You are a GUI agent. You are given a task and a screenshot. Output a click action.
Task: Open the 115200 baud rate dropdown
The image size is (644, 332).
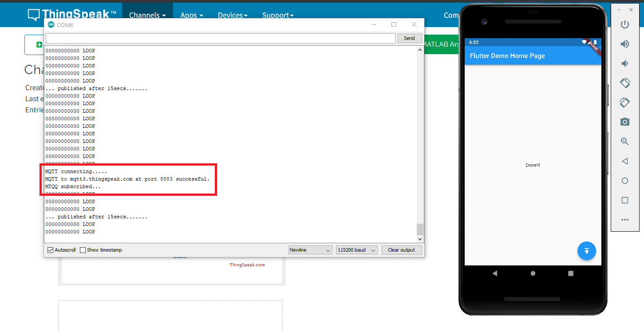pyautogui.click(x=356, y=250)
